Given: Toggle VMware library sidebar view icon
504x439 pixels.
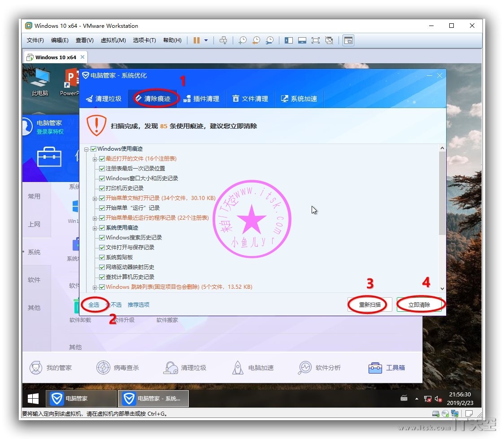Looking at the screenshot, I should (289, 40).
